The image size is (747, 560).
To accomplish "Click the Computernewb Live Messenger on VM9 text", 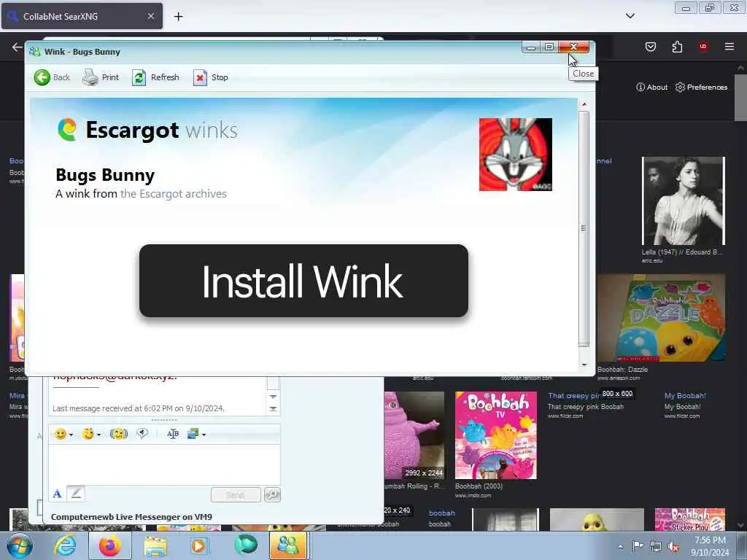I will 131,517.
